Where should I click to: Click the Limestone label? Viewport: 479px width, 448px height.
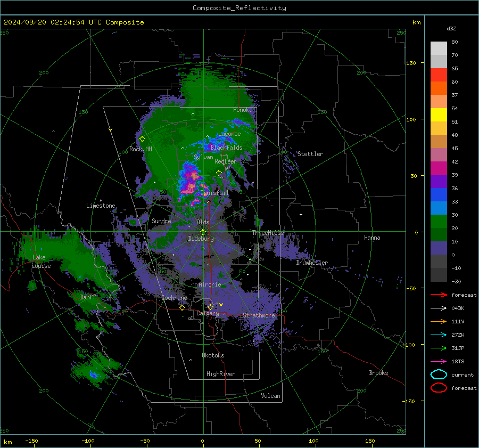pos(101,206)
